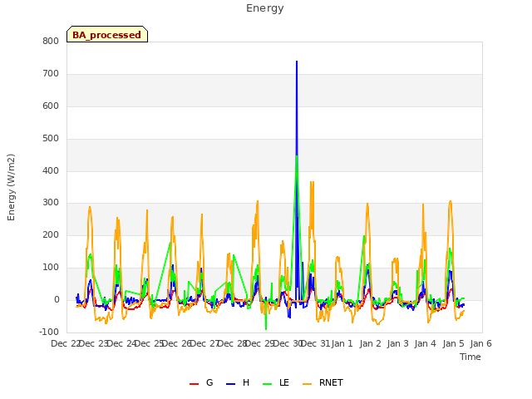Toggle the LE series legend entry
532x399 pixels.
(x=276, y=382)
